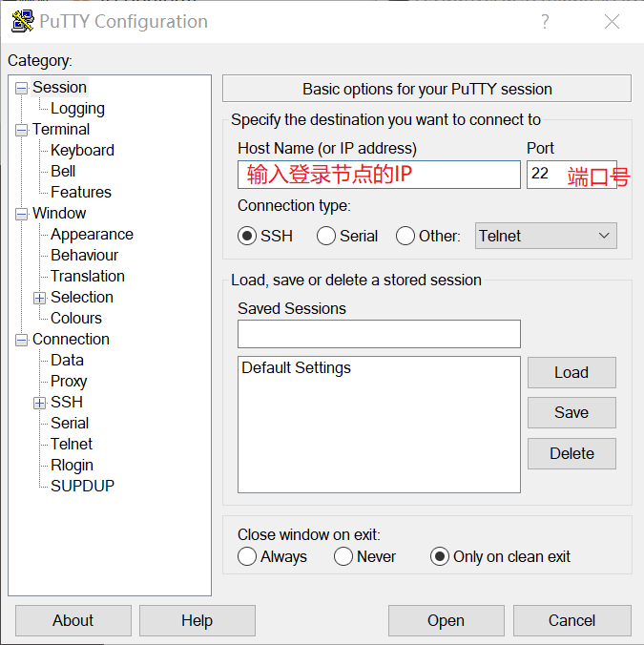Click the Open button to connect
This screenshot has height=645, width=644.
click(x=446, y=620)
